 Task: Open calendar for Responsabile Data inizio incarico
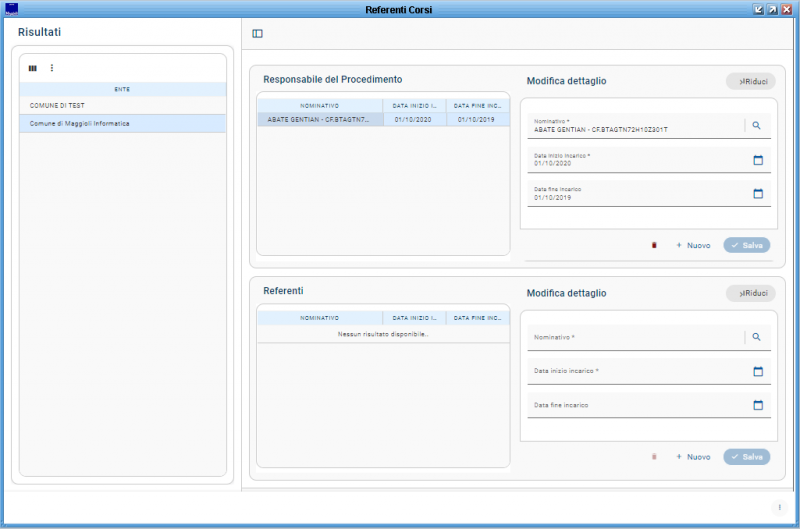click(x=757, y=160)
